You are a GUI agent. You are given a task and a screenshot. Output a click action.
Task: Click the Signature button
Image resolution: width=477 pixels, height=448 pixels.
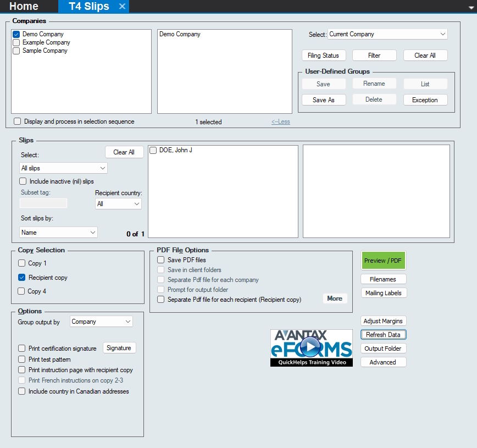[119, 348]
